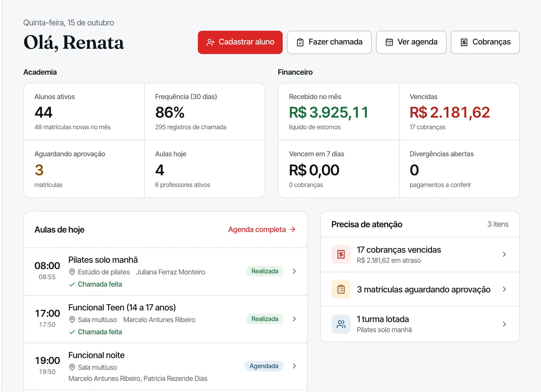541x392 pixels.
Task: Open Fazer chamada
Action: tap(329, 42)
